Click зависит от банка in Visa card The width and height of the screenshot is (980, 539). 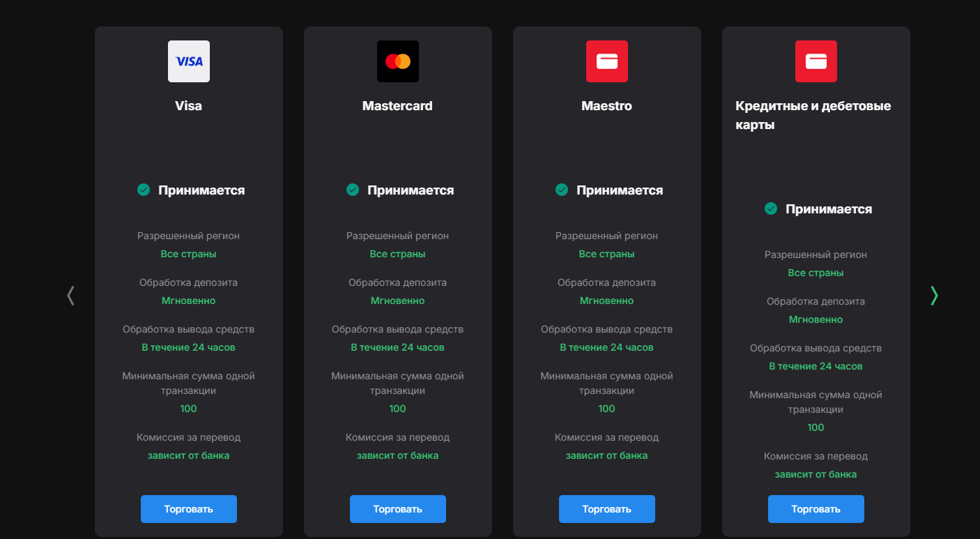pyautogui.click(x=189, y=455)
